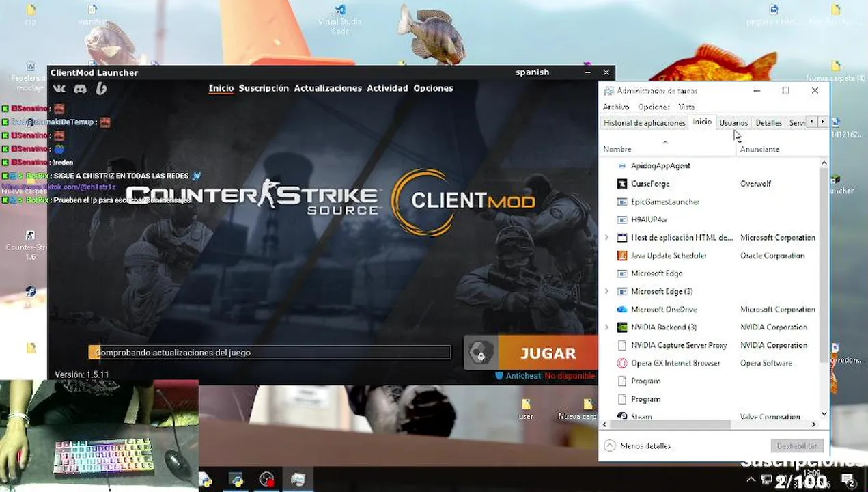Open the Suscripción tab in ClientMod Launcher
The width and height of the screenshot is (868, 492).
point(264,88)
